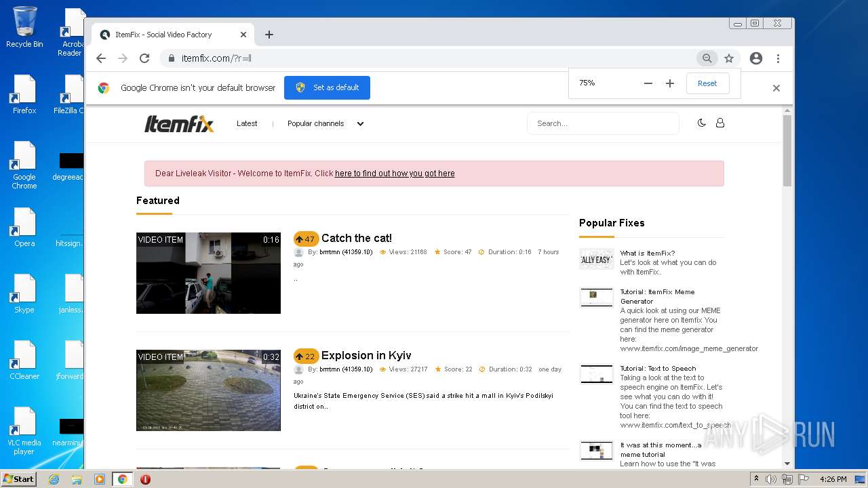Open the Explosion in Kyiv thumbnail
This screenshot has width=868, height=488.
tap(208, 390)
